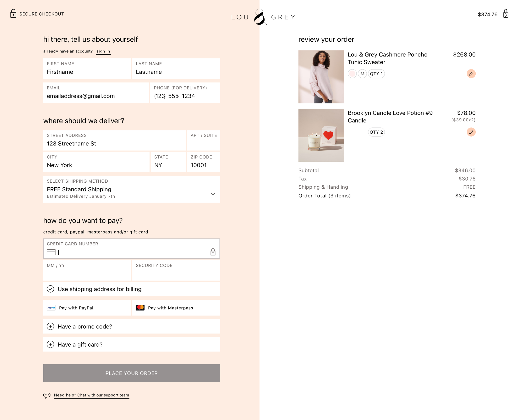Click the chat bubble support icon
Viewport: 519px width, 420px height.
(x=47, y=395)
